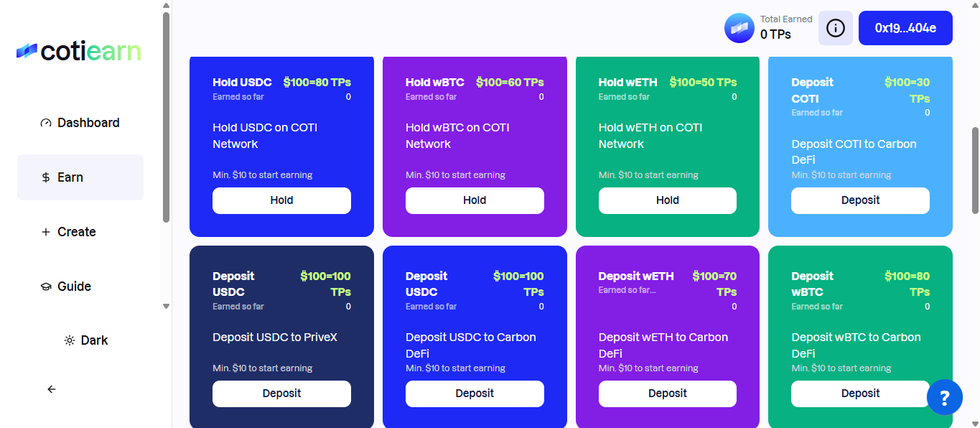Click the Create plus icon
980x428 pixels.
46,232
